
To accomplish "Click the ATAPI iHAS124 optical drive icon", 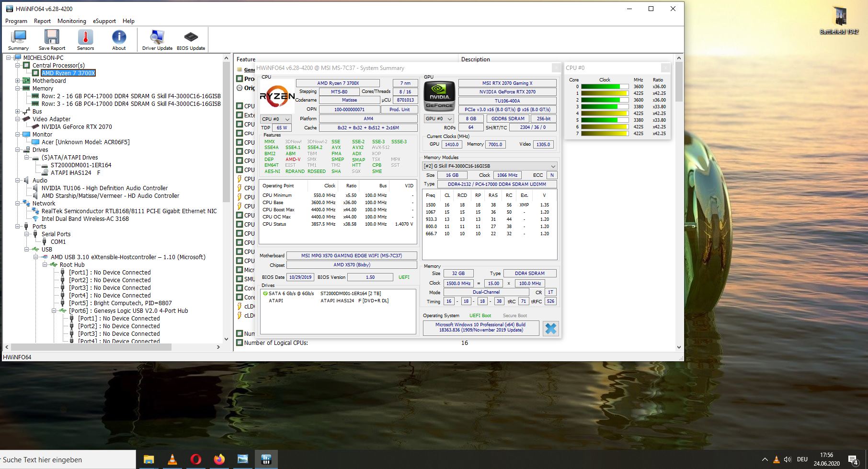I will pos(45,173).
